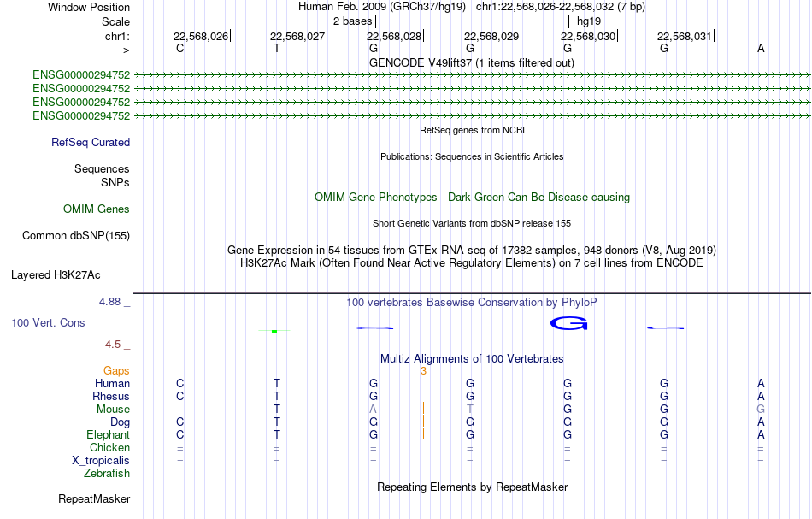Image resolution: width=812 pixels, height=519 pixels.
Task: Click the blue PhyloP mark under 22,568,028
Action: 375,327
